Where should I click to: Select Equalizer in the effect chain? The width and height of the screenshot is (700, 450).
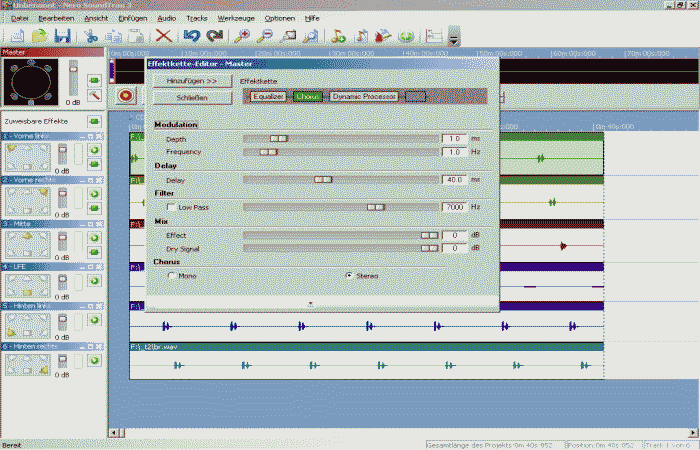pyautogui.click(x=269, y=97)
